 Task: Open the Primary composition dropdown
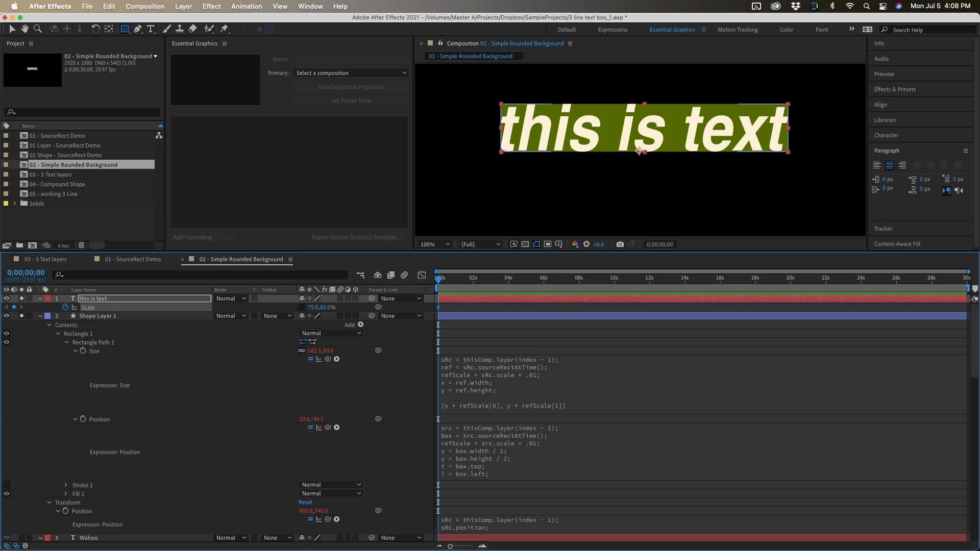[x=351, y=73]
